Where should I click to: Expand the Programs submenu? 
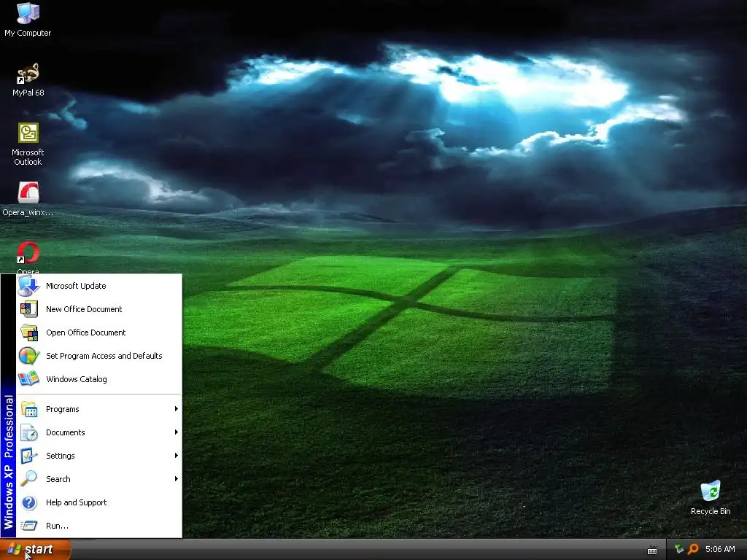[x=99, y=409]
